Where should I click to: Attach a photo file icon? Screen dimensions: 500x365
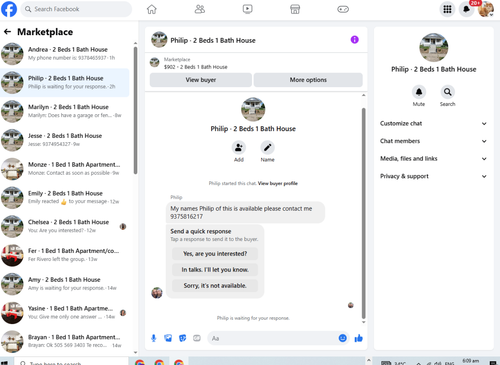click(x=168, y=338)
